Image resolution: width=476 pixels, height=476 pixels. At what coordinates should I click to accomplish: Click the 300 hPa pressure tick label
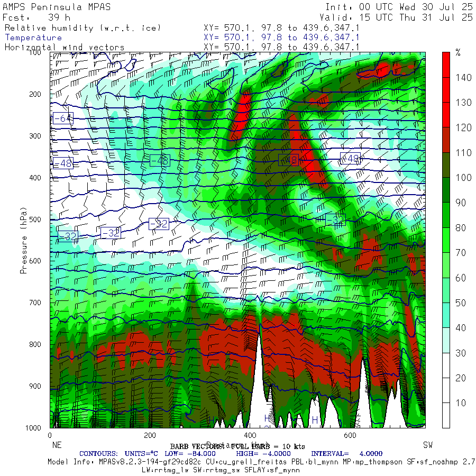click(35, 136)
